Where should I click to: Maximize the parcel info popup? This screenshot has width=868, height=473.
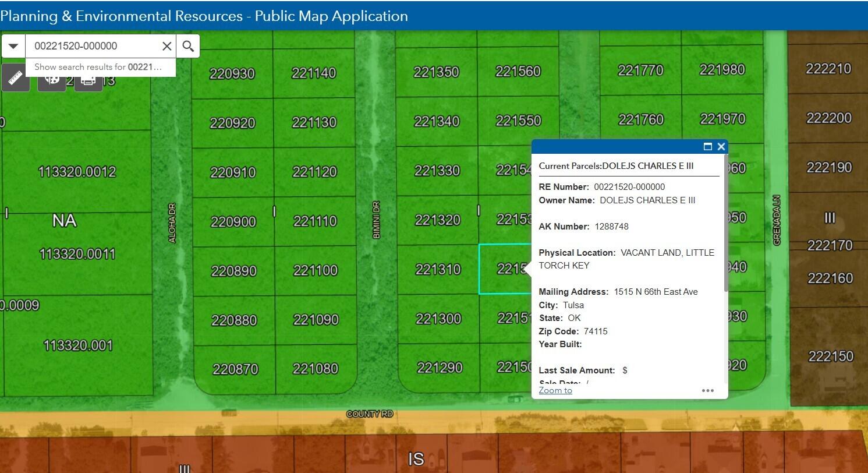tap(708, 147)
